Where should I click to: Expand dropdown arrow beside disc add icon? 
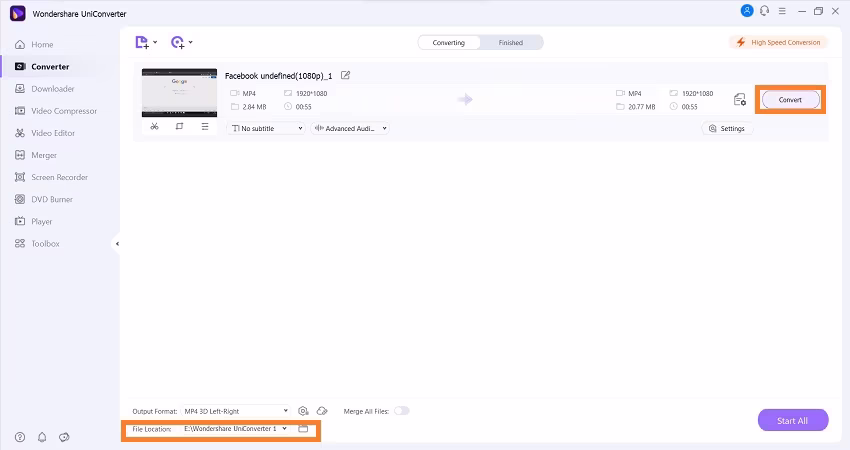190,42
